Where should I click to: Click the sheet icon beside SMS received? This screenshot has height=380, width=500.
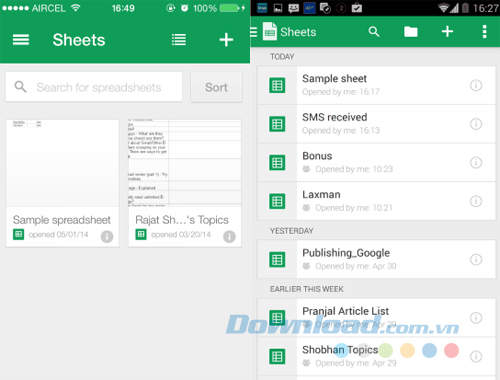tap(277, 124)
